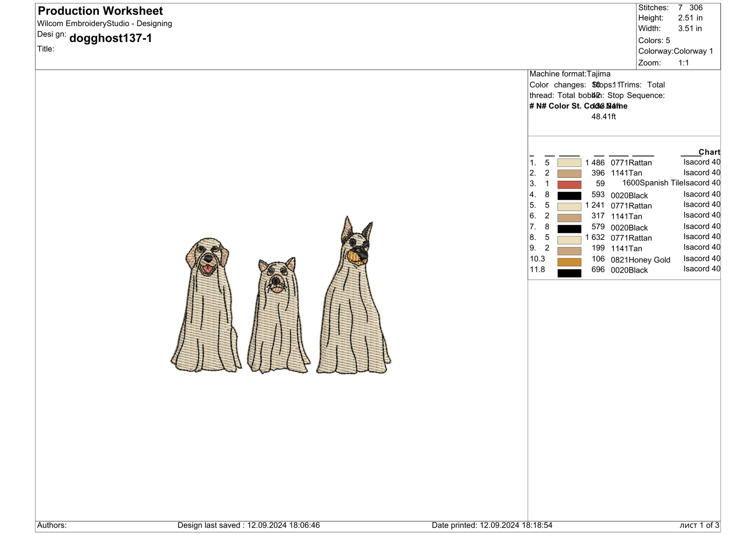Click the Rattan swatch in row 1
The width and height of the screenshot is (756, 535).
tap(569, 163)
